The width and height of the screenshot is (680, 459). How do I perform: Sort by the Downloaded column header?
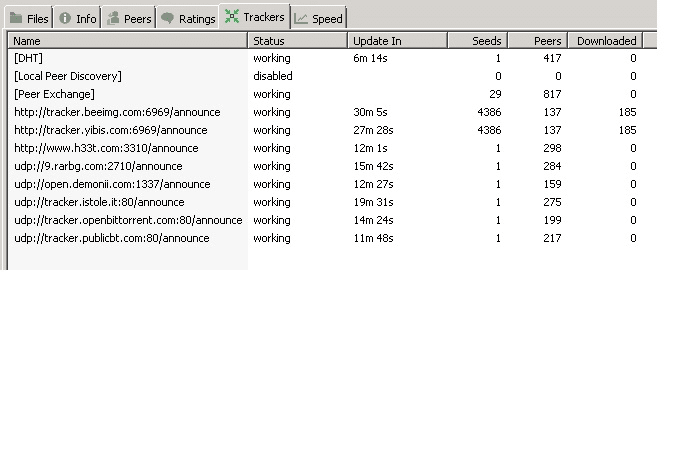click(x=605, y=41)
